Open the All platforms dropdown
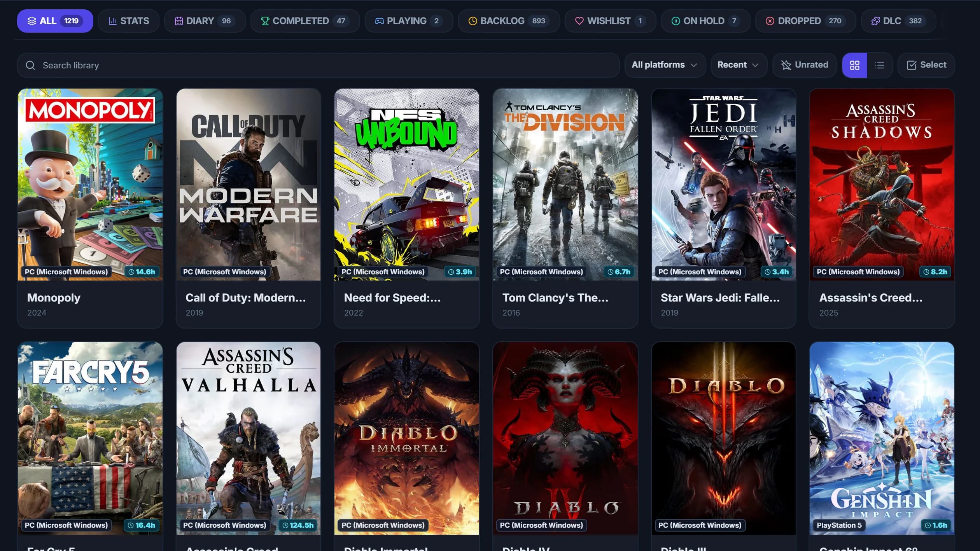980x551 pixels. [x=665, y=65]
